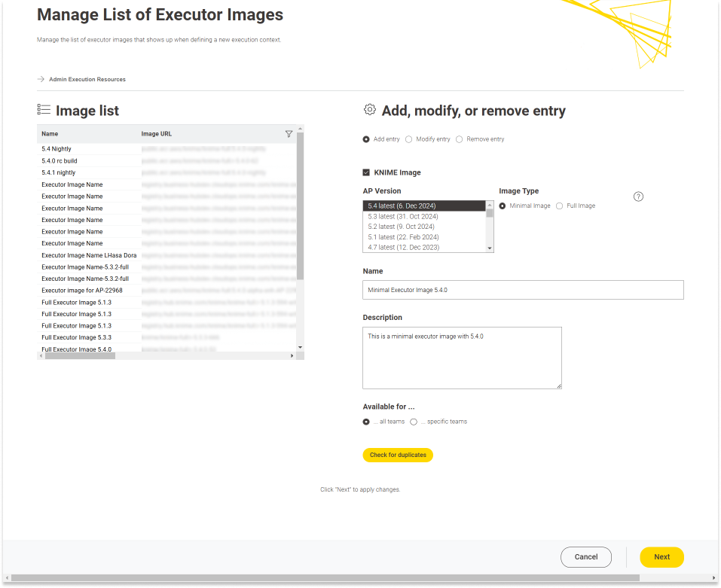Click the Image URL column header

click(156, 134)
